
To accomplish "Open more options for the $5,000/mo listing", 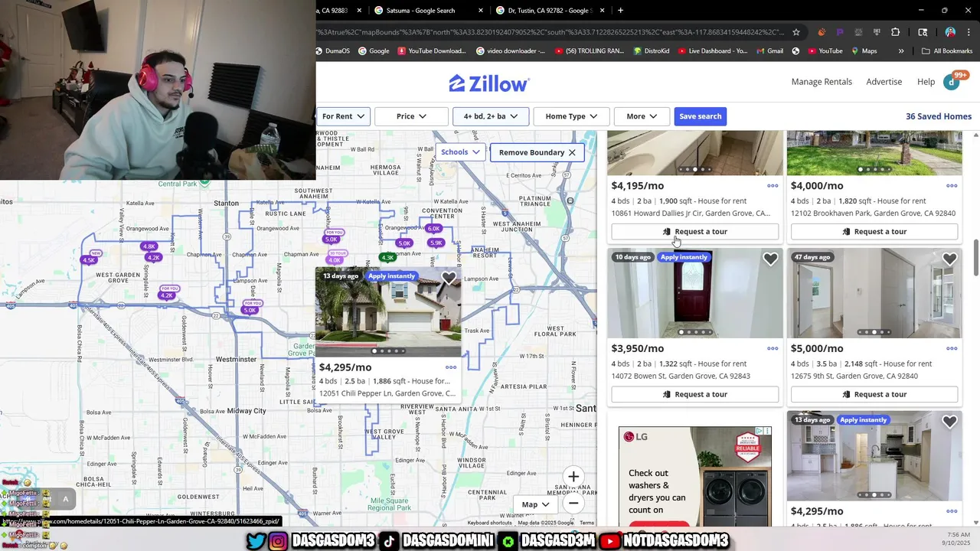I will [952, 349].
